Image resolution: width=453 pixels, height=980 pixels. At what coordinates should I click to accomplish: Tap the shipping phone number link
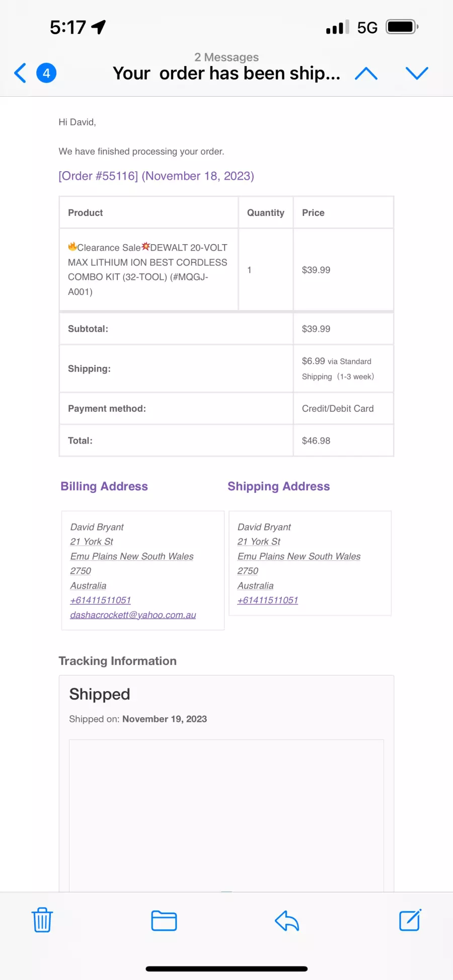click(x=268, y=600)
